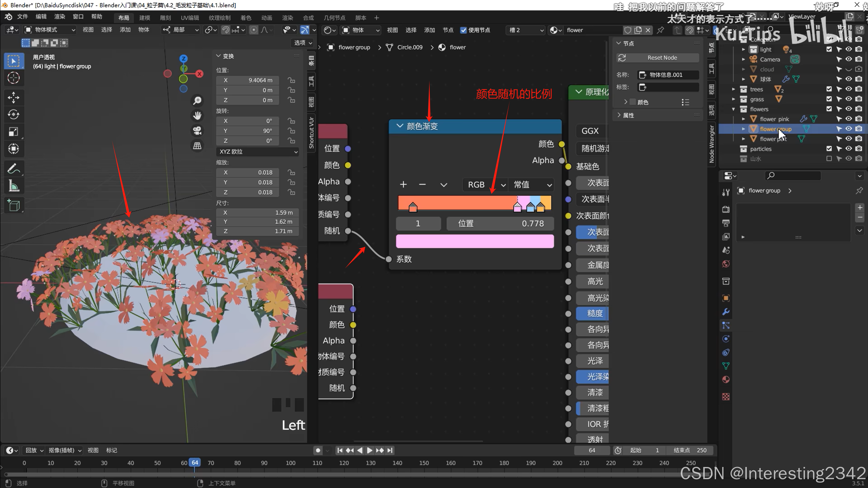Click the pink color stop swatch

pyautogui.click(x=475, y=241)
